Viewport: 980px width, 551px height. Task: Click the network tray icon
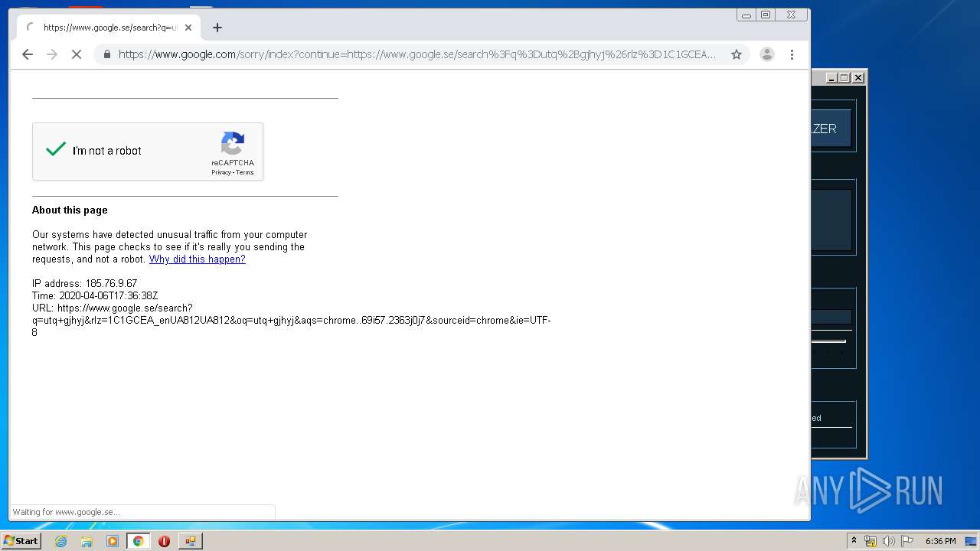[871, 541]
